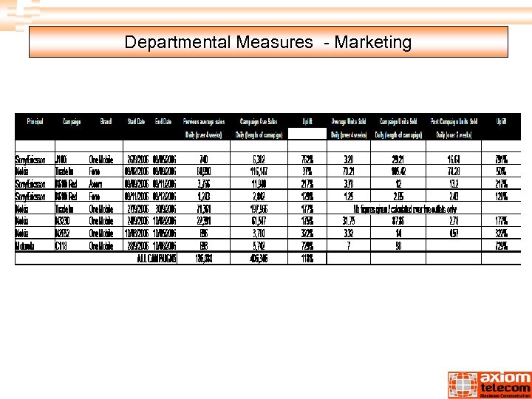The image size is (532, 399).
Task: Select the 'Uplift' header beside Campaign Ave Sales
Action: tap(307, 121)
